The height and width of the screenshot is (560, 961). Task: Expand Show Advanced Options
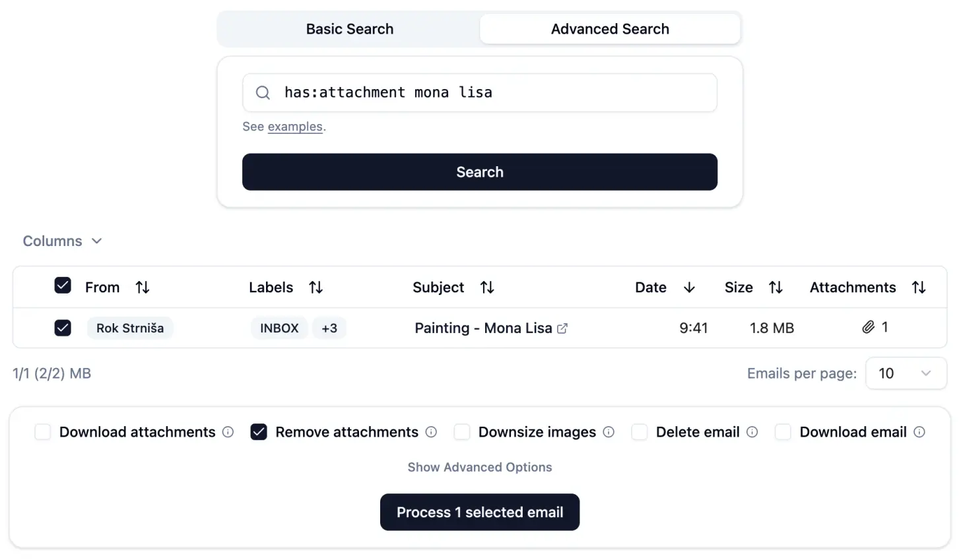[x=480, y=467]
